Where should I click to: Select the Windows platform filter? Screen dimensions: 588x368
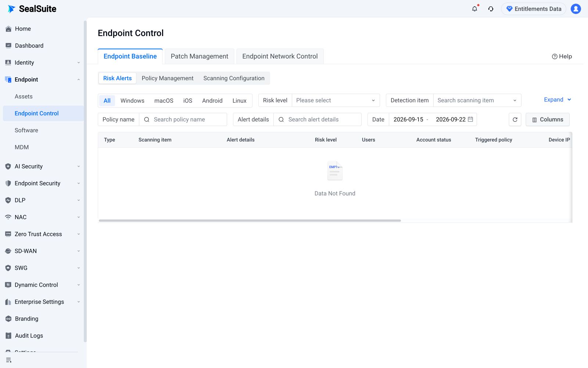pos(132,100)
